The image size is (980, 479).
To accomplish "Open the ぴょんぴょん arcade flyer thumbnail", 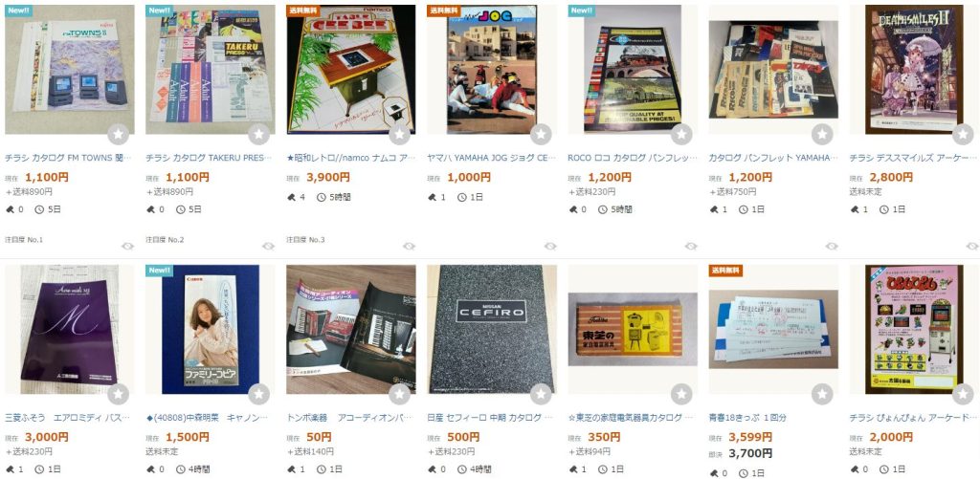I will [x=914, y=329].
